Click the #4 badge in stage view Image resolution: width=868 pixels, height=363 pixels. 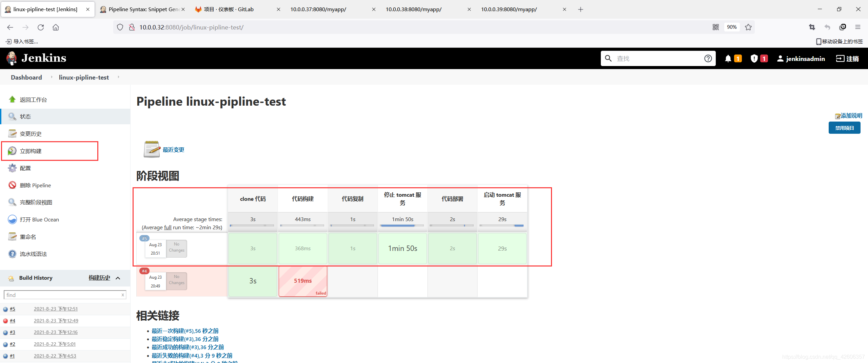point(144,271)
